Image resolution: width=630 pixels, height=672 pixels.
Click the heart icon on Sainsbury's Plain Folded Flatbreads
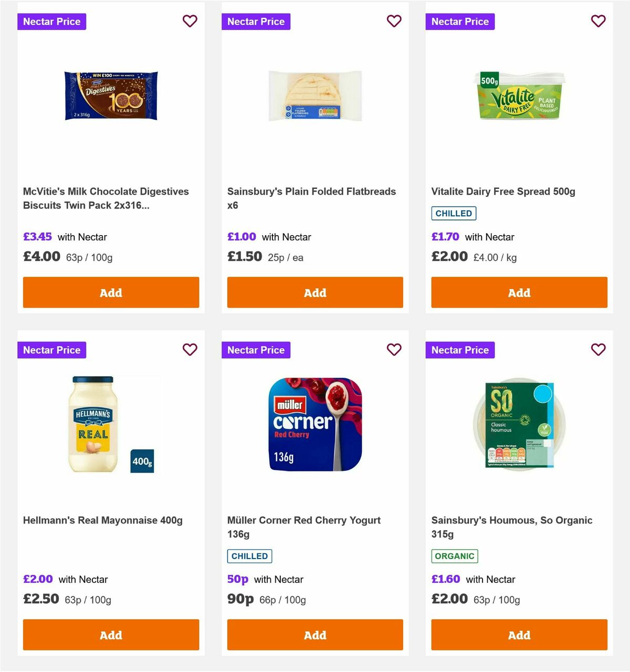[394, 21]
